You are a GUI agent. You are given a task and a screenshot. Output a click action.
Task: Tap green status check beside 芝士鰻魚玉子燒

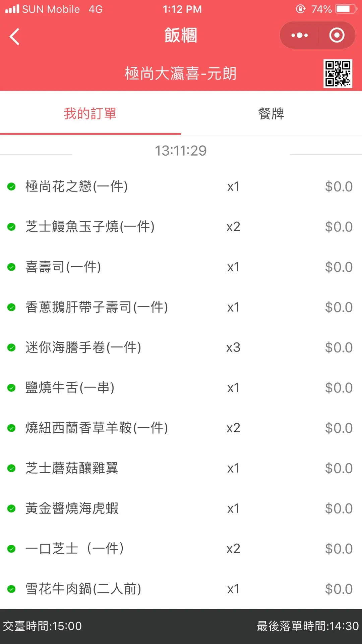tap(11, 227)
